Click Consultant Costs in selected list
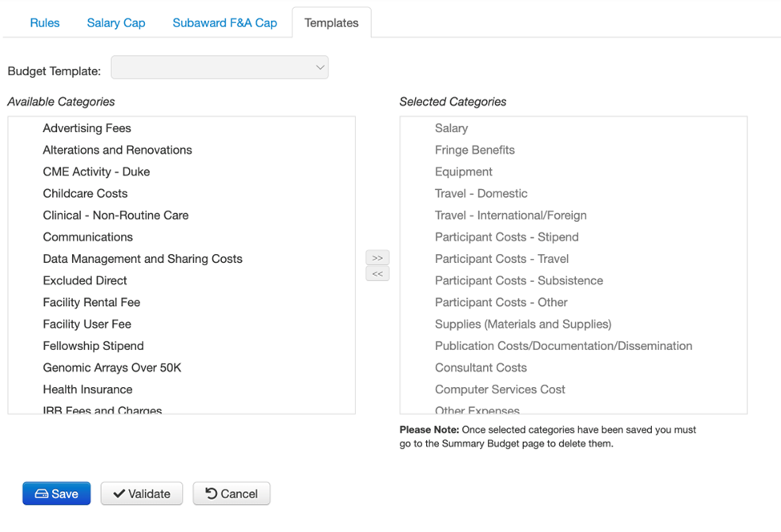Image resolution: width=781 pixels, height=532 pixels. click(x=481, y=368)
